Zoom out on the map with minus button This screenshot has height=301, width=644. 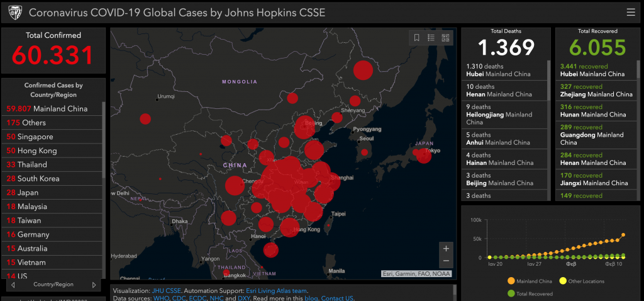446,261
